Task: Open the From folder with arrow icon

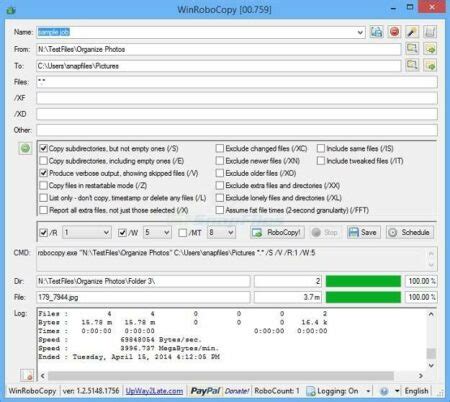Action: coord(430,49)
